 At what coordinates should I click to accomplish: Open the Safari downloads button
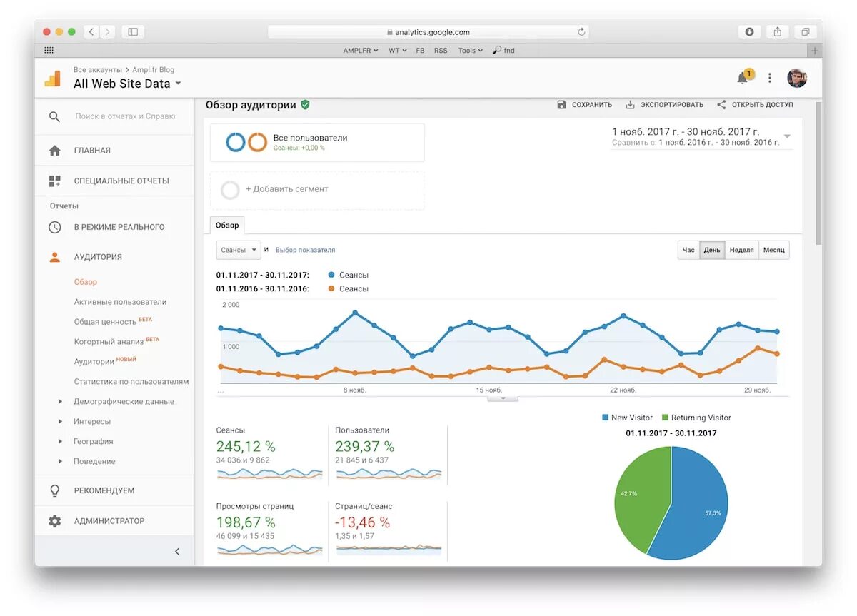tap(749, 31)
